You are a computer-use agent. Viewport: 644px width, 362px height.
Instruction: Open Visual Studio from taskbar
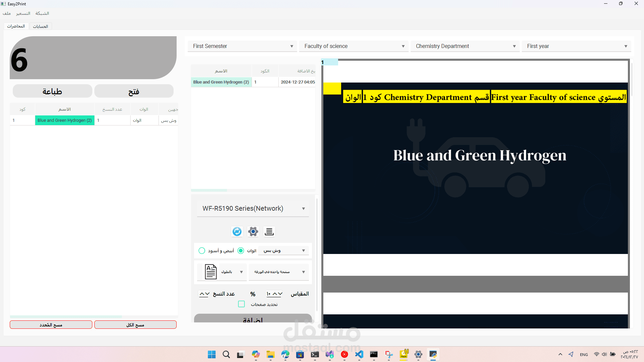pyautogui.click(x=330, y=354)
